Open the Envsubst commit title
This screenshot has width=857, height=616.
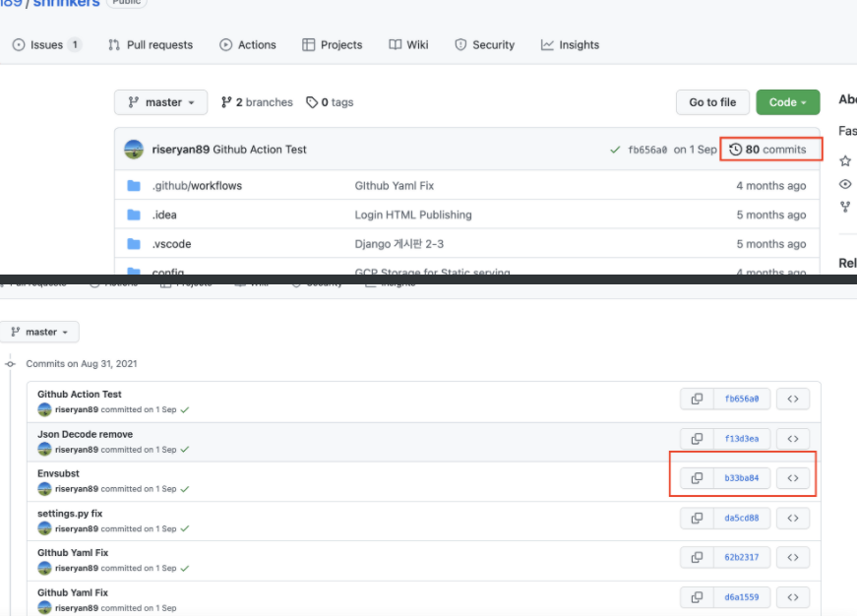tap(58, 473)
